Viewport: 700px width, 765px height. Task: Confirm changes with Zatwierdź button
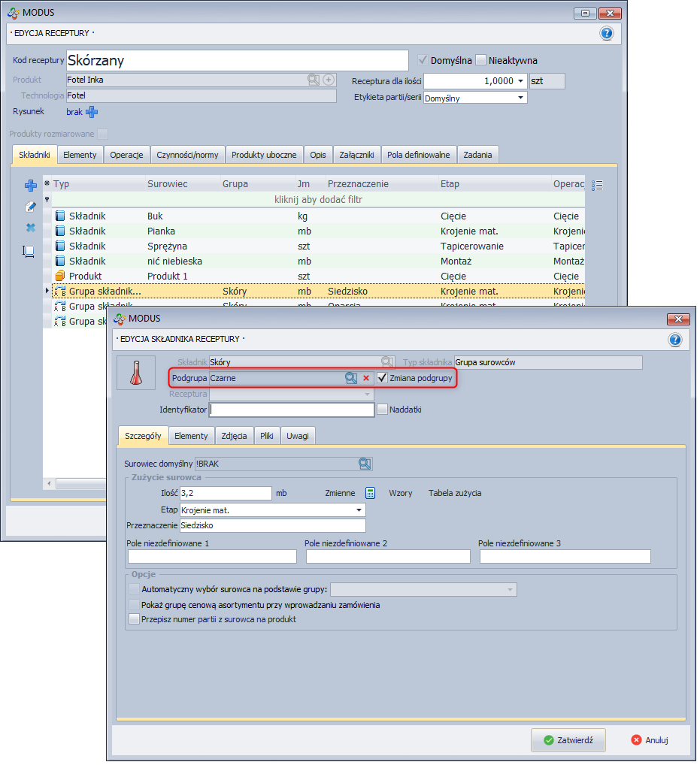(x=568, y=739)
